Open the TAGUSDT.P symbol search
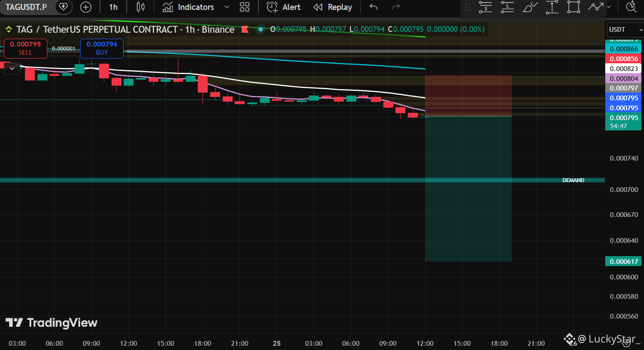The height and width of the screenshot is (350, 644). [26, 7]
